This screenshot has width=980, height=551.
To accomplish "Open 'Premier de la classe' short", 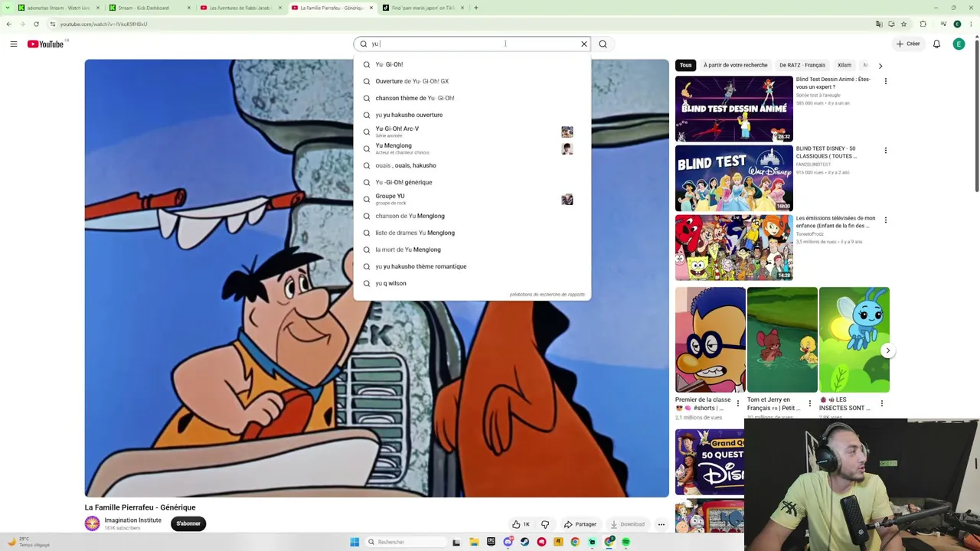I will point(710,340).
